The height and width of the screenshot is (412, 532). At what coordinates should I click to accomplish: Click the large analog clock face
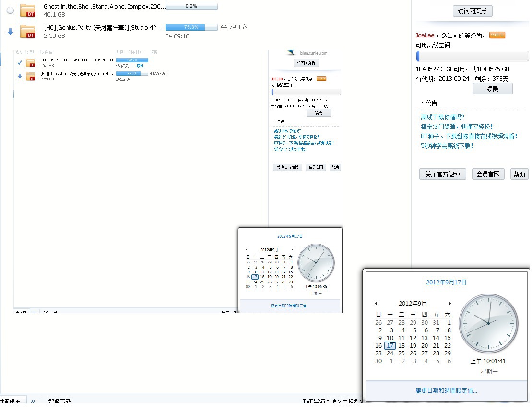pyautogui.click(x=488, y=323)
